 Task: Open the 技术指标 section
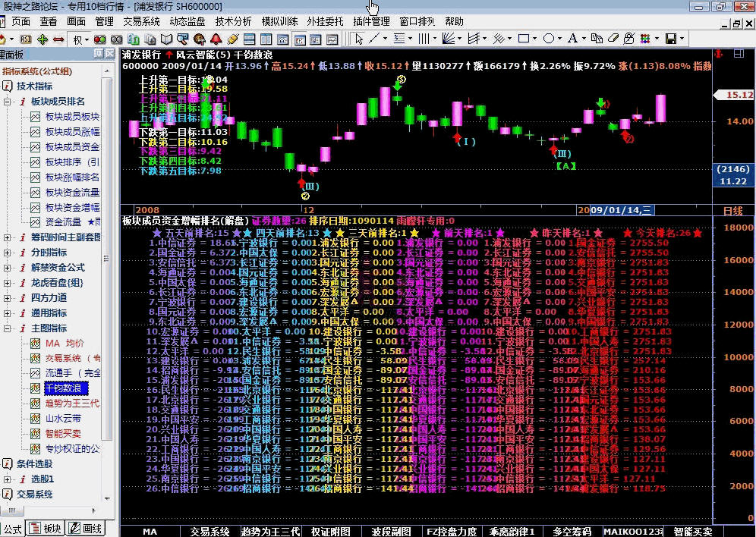tap(34, 86)
